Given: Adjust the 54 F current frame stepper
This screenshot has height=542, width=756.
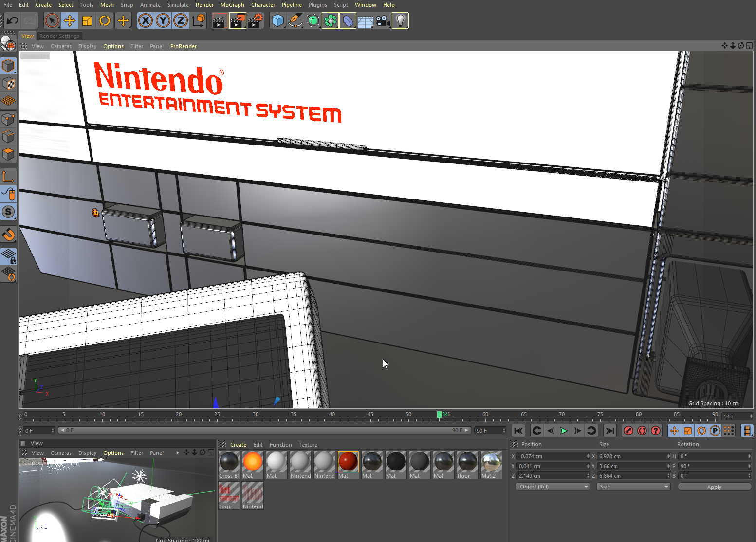Looking at the screenshot, I should [751, 416].
